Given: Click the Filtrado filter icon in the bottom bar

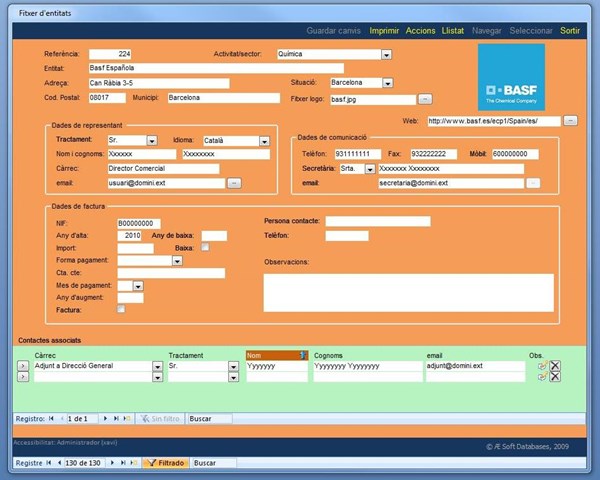Looking at the screenshot, I should point(164,463).
